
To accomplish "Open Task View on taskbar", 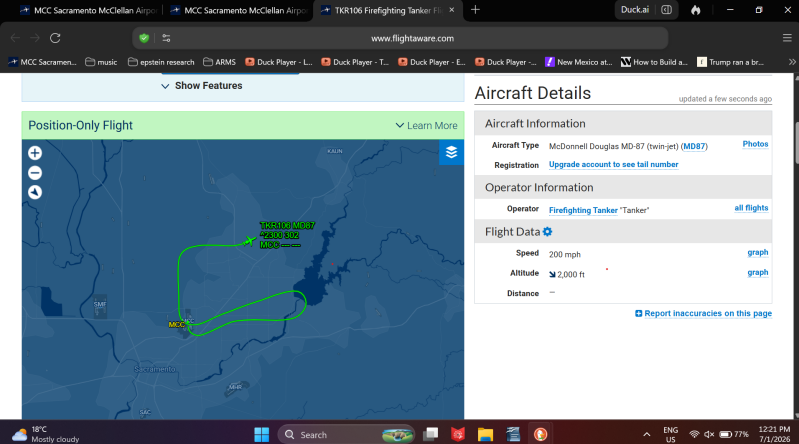I will point(431,434).
